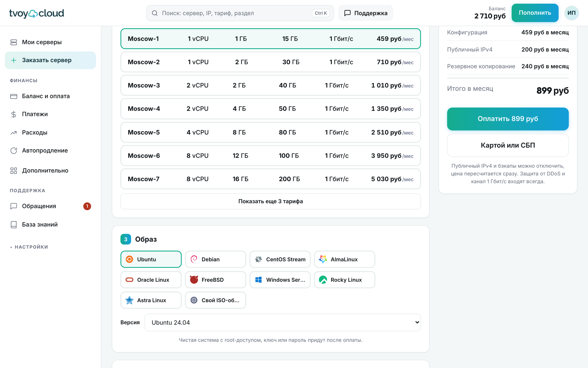This screenshot has width=588, height=368.
Task: Click the balance amount 2 710 руб
Action: click(490, 16)
